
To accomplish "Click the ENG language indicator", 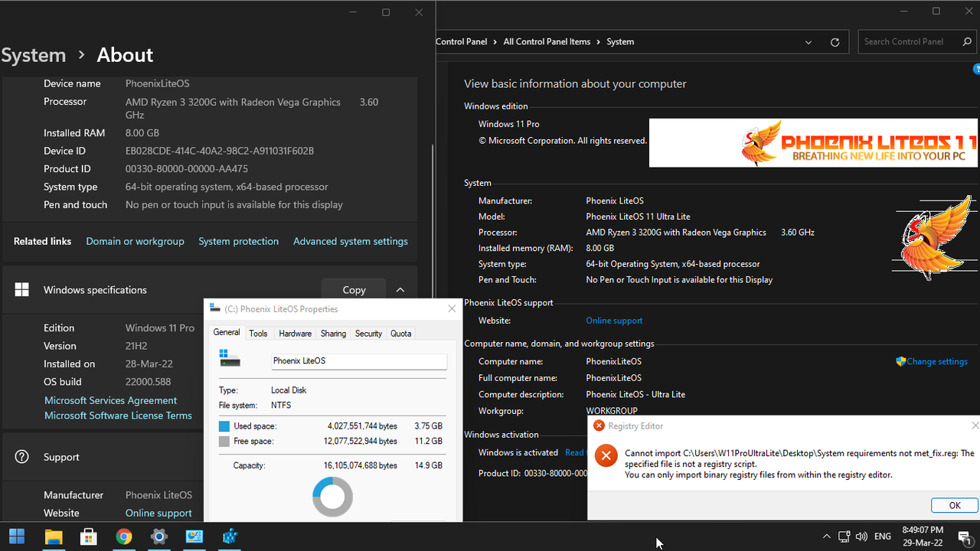I will tap(882, 536).
